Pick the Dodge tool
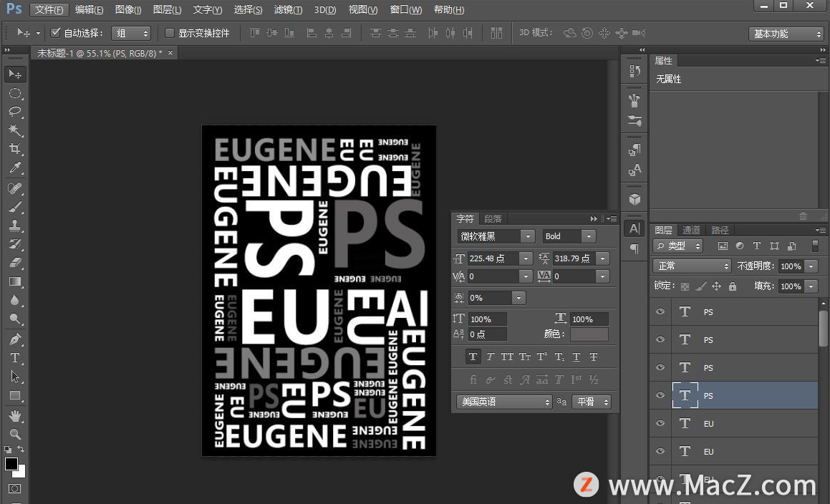 pos(15,319)
